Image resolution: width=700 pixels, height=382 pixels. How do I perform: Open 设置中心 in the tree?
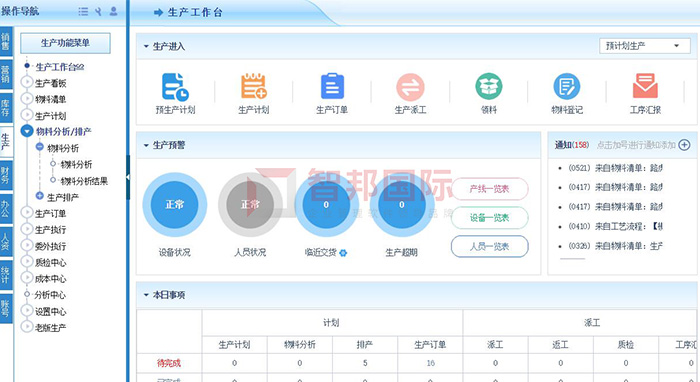point(50,311)
